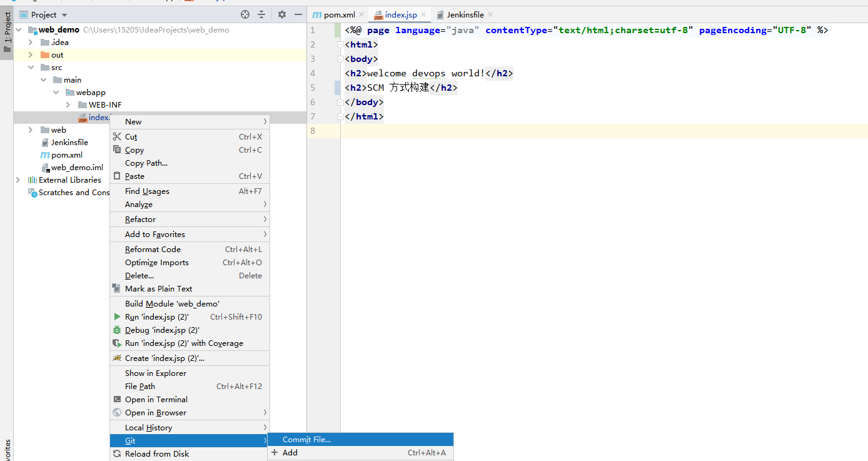Open Project panel settings gear
The height and width of the screenshot is (461, 868).
[x=282, y=14]
